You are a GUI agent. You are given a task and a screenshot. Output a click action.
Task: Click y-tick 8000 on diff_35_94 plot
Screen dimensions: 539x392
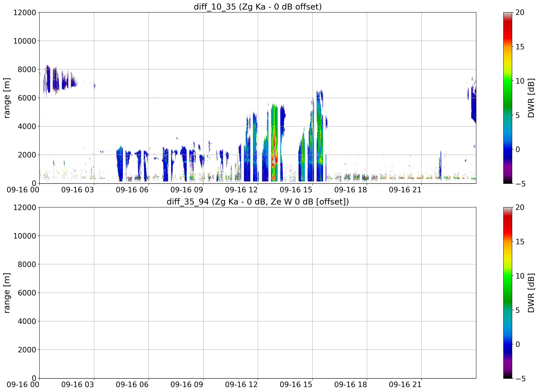(x=27, y=264)
